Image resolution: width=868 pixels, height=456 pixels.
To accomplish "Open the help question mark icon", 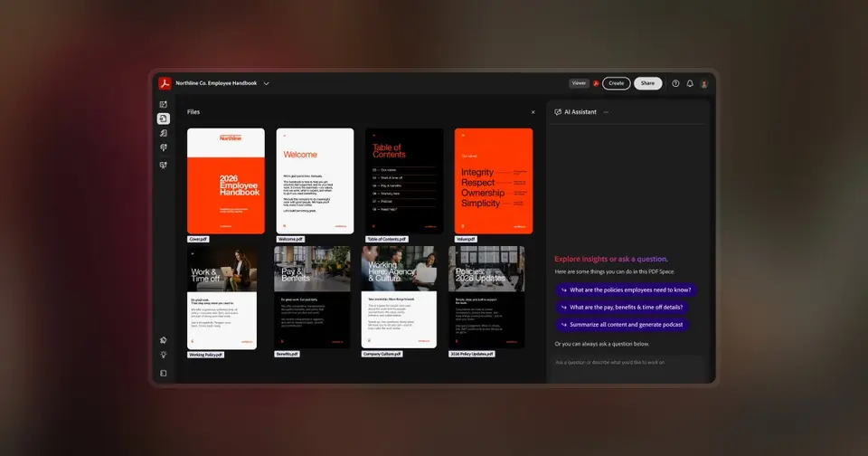I will 675,83.
